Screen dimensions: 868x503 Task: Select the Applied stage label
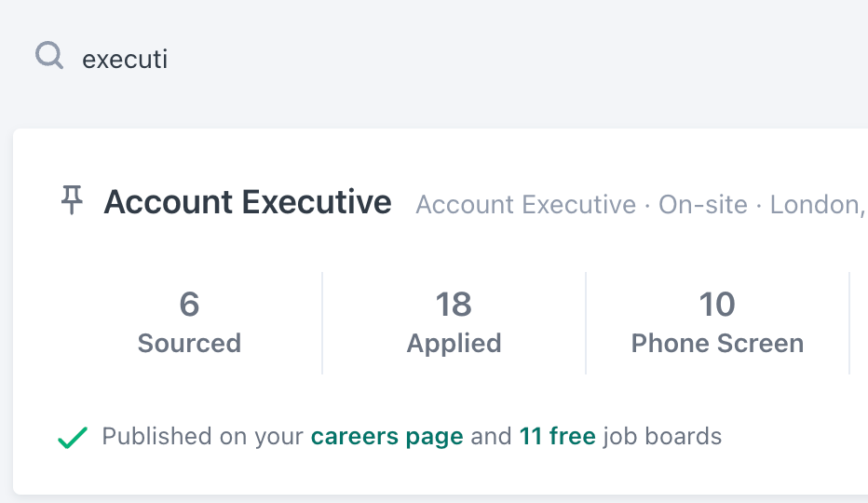click(x=454, y=343)
